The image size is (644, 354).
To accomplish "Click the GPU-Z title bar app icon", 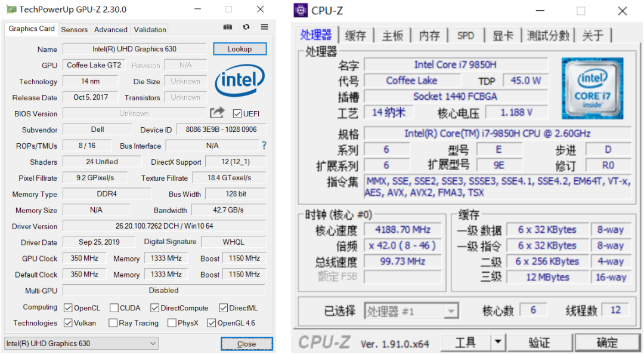I will tap(11, 9).
